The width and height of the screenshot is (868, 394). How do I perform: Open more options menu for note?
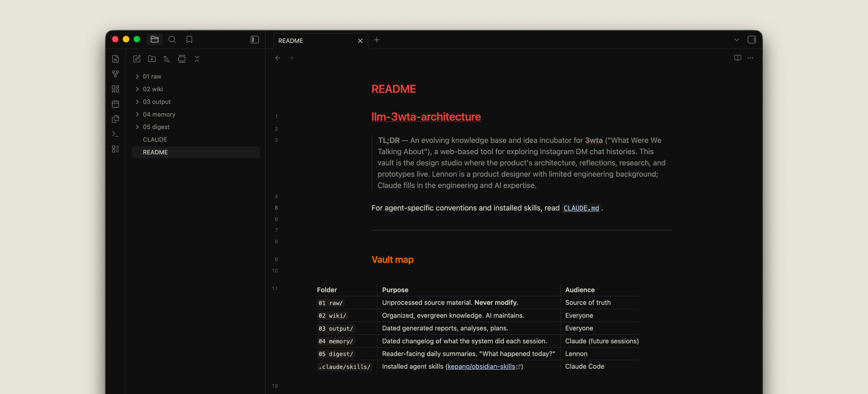pos(750,58)
